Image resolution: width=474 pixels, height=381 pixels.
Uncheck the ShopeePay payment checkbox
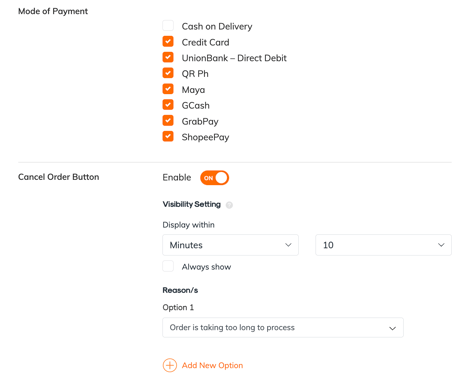coord(168,136)
